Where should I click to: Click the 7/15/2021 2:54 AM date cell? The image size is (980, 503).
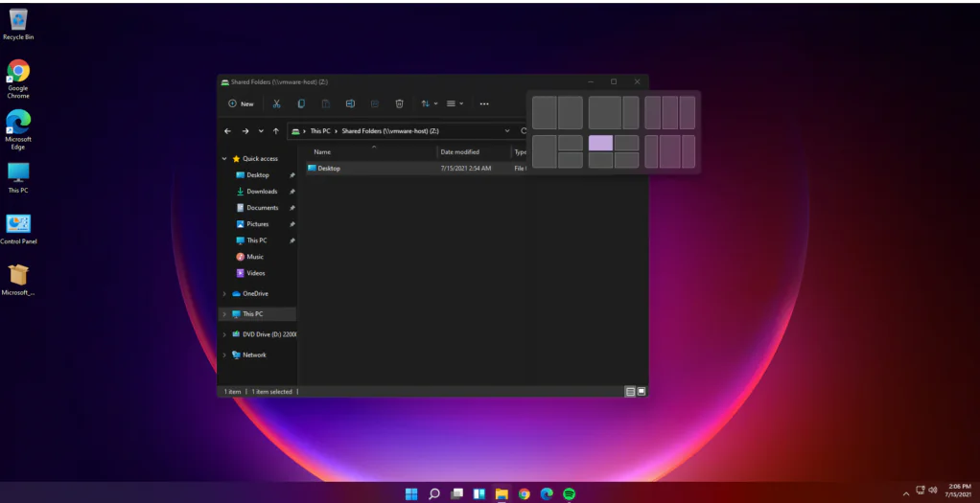click(466, 168)
